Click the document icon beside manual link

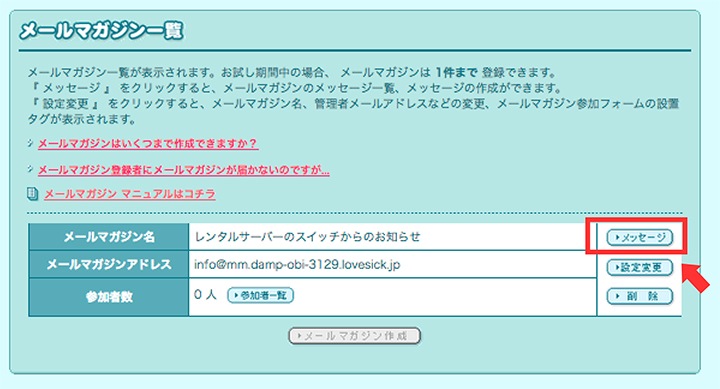[x=32, y=194]
